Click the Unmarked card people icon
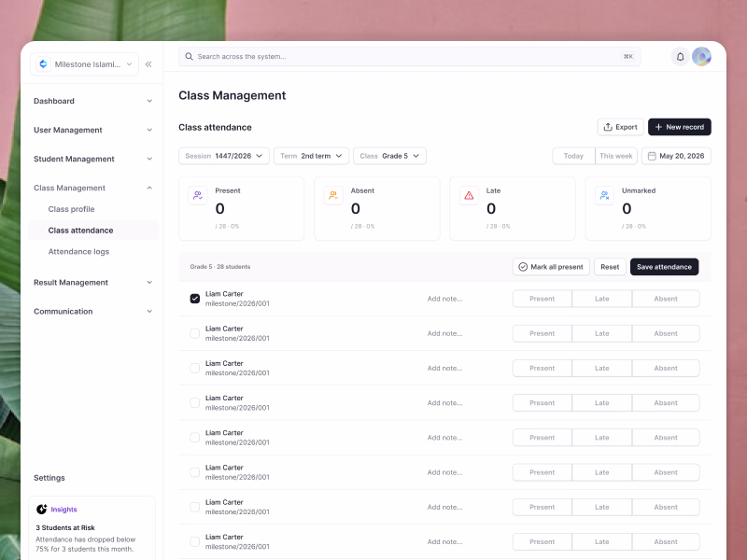This screenshot has width=747, height=560. (604, 195)
